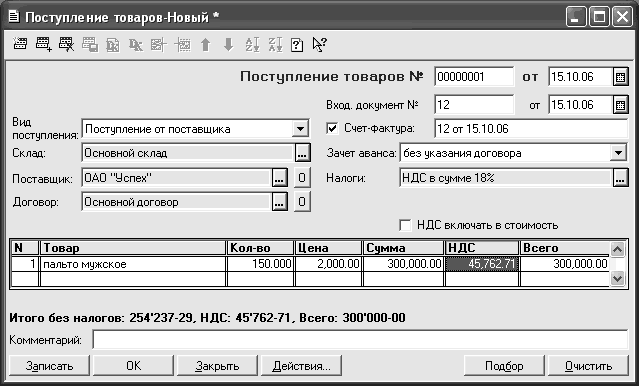Expand the Вид поступления dropdown
639x386 pixels.
point(300,129)
